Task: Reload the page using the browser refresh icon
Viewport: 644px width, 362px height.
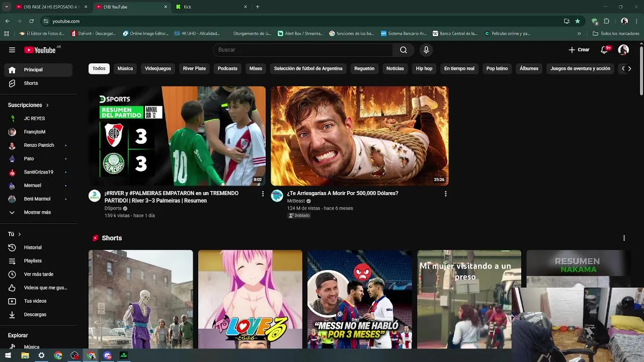Action: (x=31, y=21)
